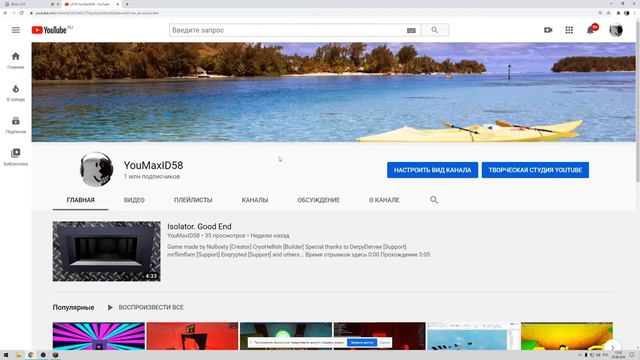Screen dimensions: 640x360
Task: Click the channel search magnifier icon
Action: pos(433,200)
